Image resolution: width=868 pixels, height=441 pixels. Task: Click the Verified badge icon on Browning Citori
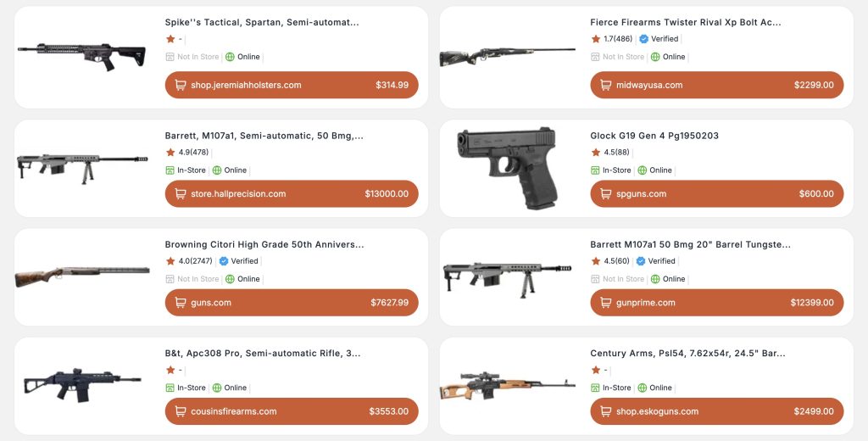pyautogui.click(x=224, y=261)
